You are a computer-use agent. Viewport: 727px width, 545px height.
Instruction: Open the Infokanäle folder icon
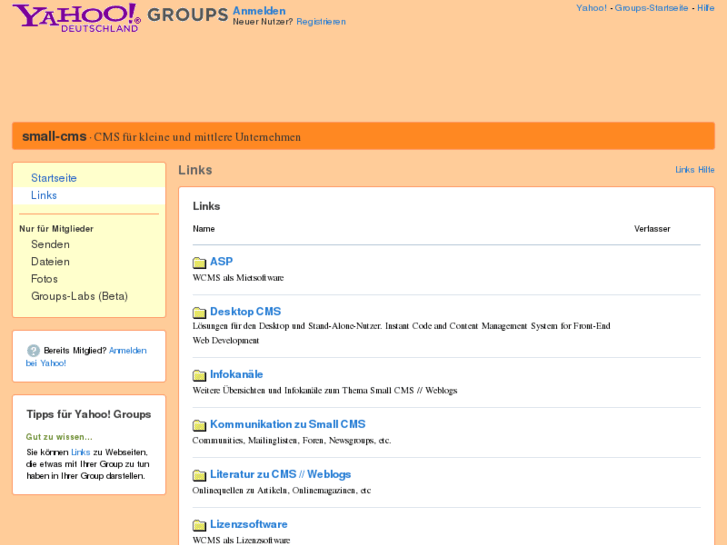[x=199, y=375]
